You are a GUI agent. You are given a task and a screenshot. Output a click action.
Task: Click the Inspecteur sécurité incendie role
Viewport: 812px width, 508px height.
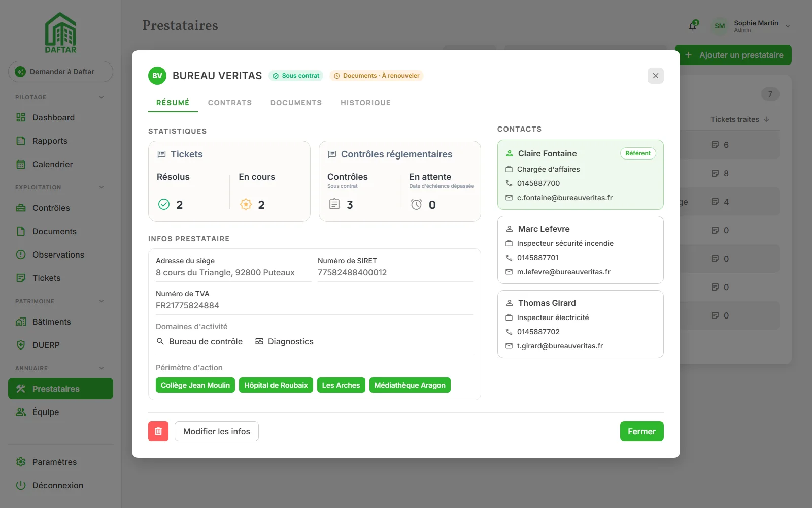pyautogui.click(x=565, y=243)
